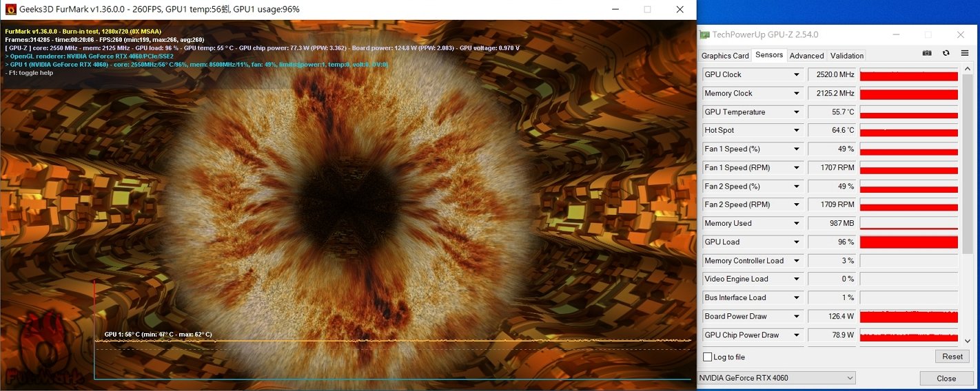Click the Hot Spot 64.6 °C value

pos(833,130)
